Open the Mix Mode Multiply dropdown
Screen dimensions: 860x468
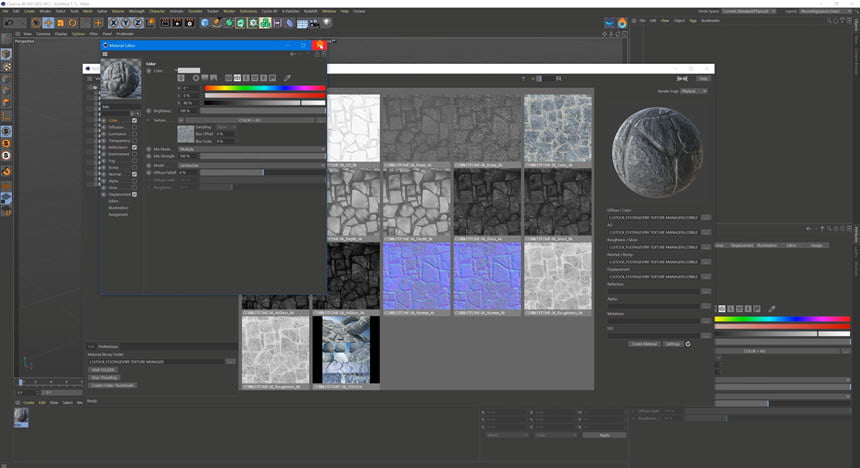coord(252,149)
